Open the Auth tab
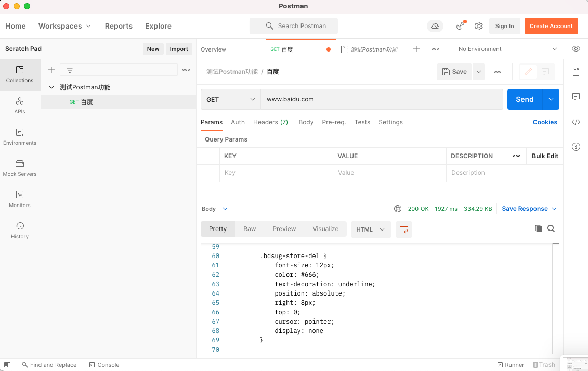Viewport: 588px width, 371px height. pyautogui.click(x=238, y=122)
